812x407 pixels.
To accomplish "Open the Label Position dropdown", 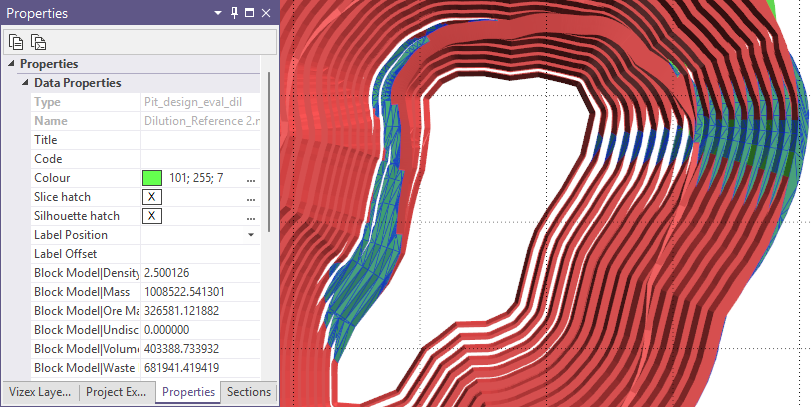I will tap(250, 235).
